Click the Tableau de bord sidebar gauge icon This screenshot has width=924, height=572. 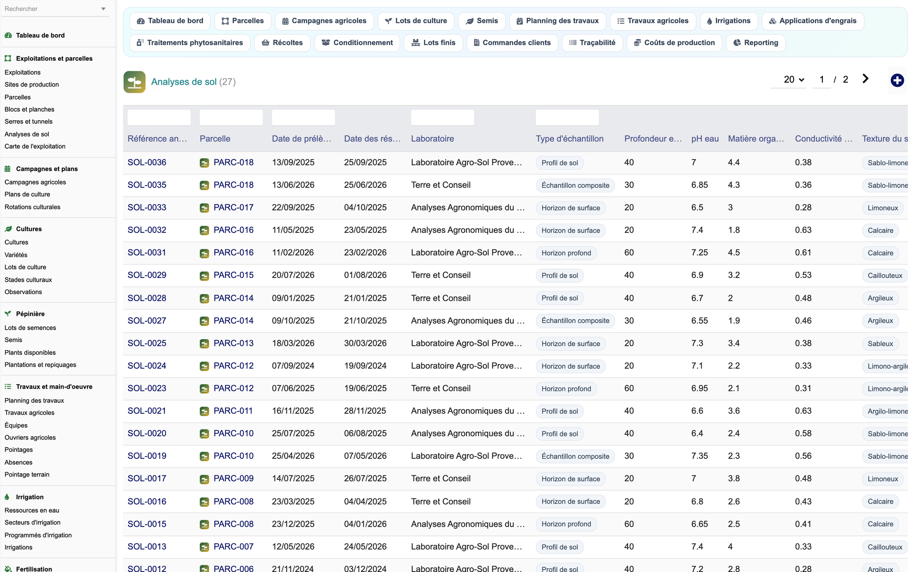click(8, 35)
